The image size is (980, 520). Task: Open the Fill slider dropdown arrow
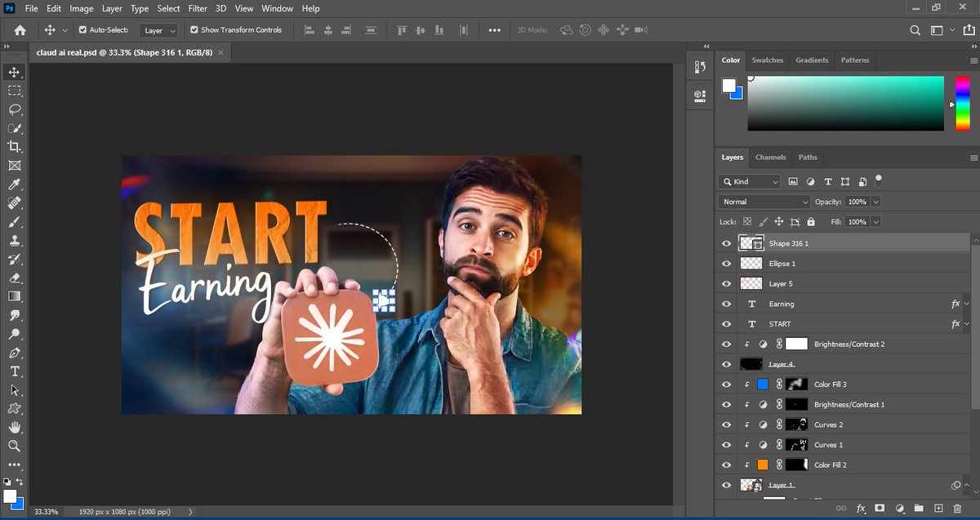pyautogui.click(x=876, y=221)
